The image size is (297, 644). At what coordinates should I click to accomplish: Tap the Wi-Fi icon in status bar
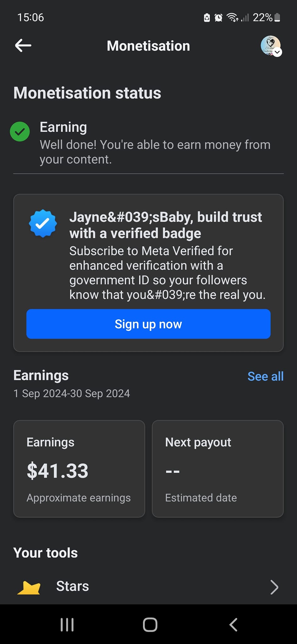tap(233, 18)
